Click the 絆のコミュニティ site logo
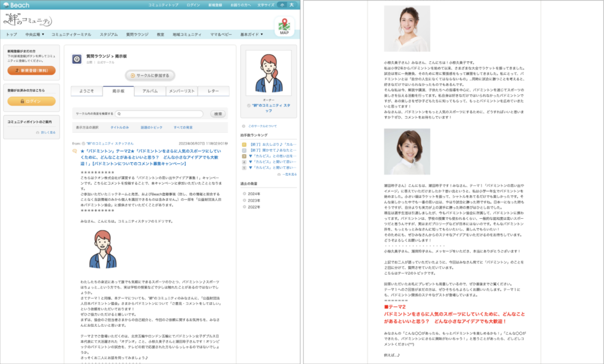604x364 pixels. tap(28, 19)
